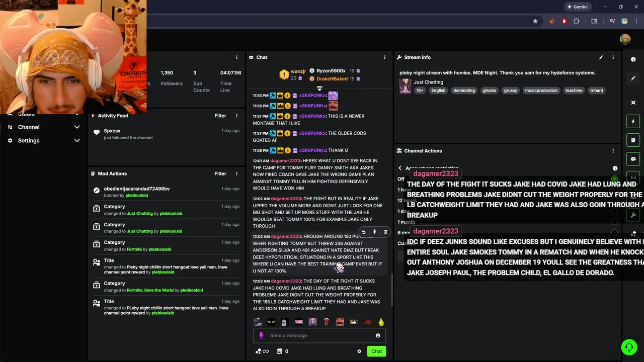Open the emoji picker in message box
Viewport: 644px width, 362px height.
coord(378,335)
